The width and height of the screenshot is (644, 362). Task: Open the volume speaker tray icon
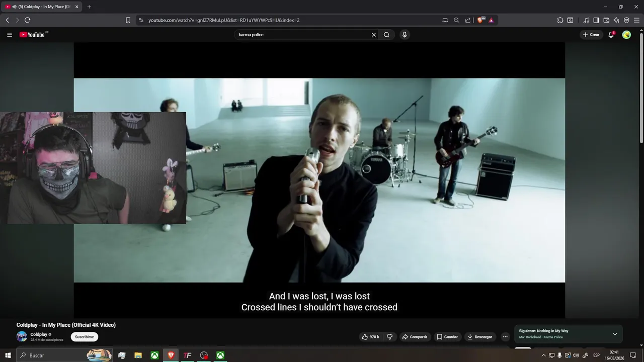576,355
